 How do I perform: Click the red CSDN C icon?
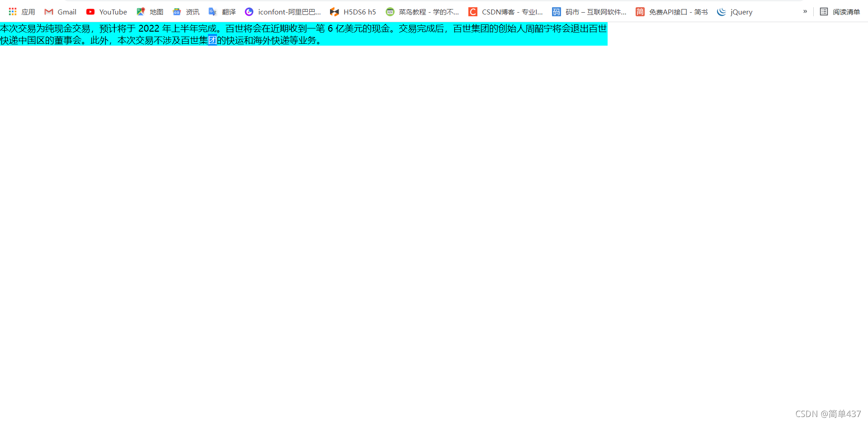473,12
